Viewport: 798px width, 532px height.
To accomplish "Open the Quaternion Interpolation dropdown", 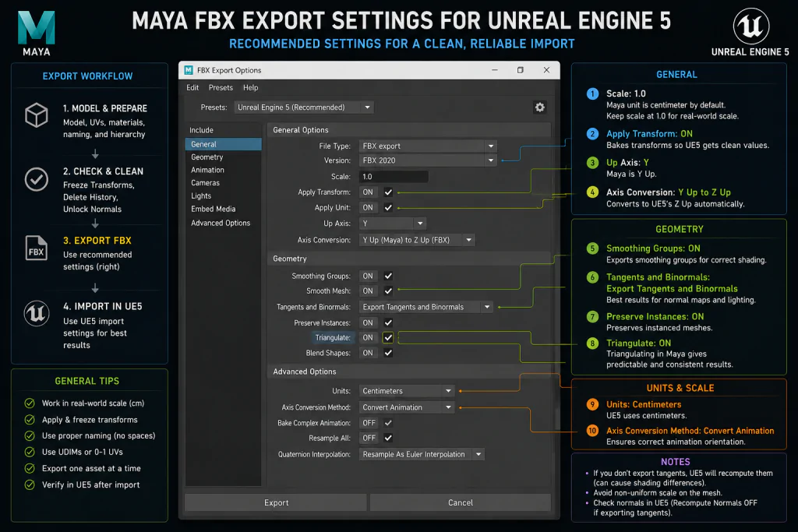I will [x=422, y=454].
